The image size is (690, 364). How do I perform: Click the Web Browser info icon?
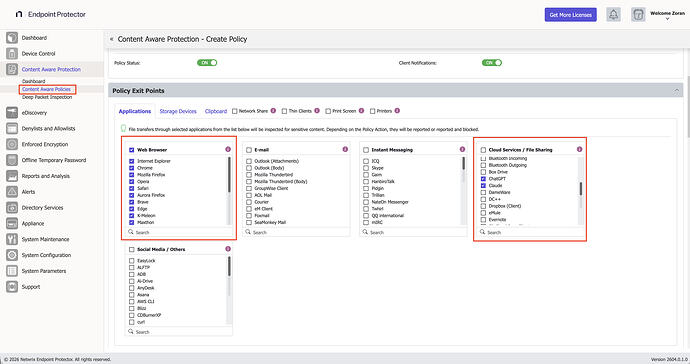pyautogui.click(x=228, y=149)
